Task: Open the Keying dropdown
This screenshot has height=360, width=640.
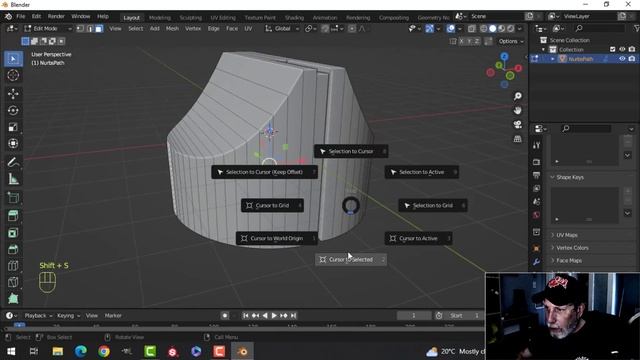Action: coord(68,316)
